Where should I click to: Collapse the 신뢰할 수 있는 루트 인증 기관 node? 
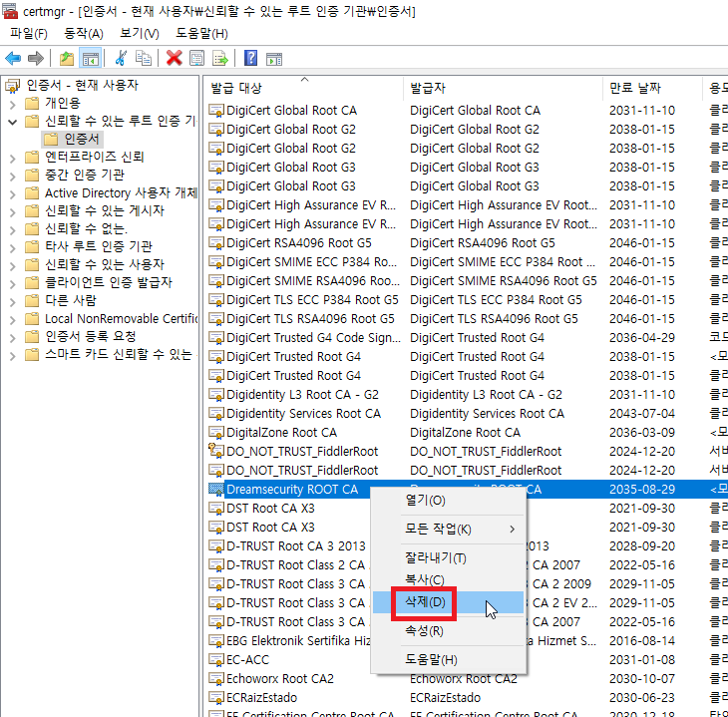13,122
